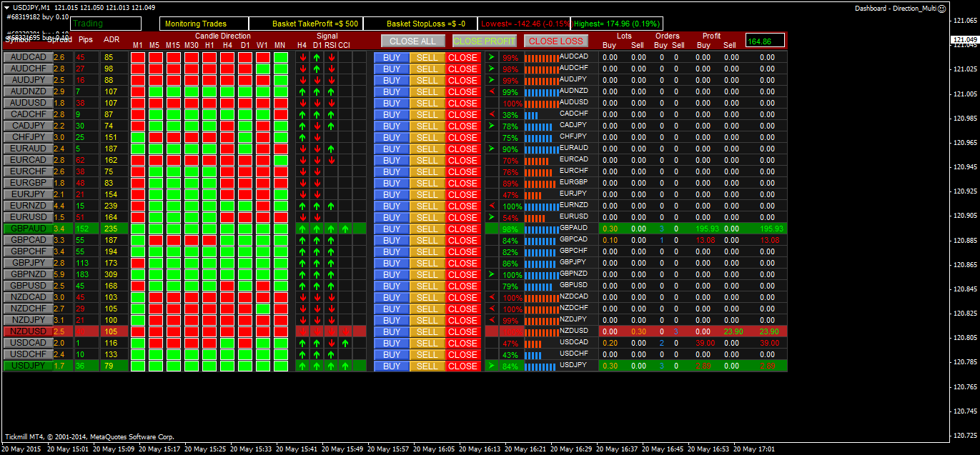The image size is (980, 455).
Task: Select the CADCHF symbol button
Action: coord(28,114)
